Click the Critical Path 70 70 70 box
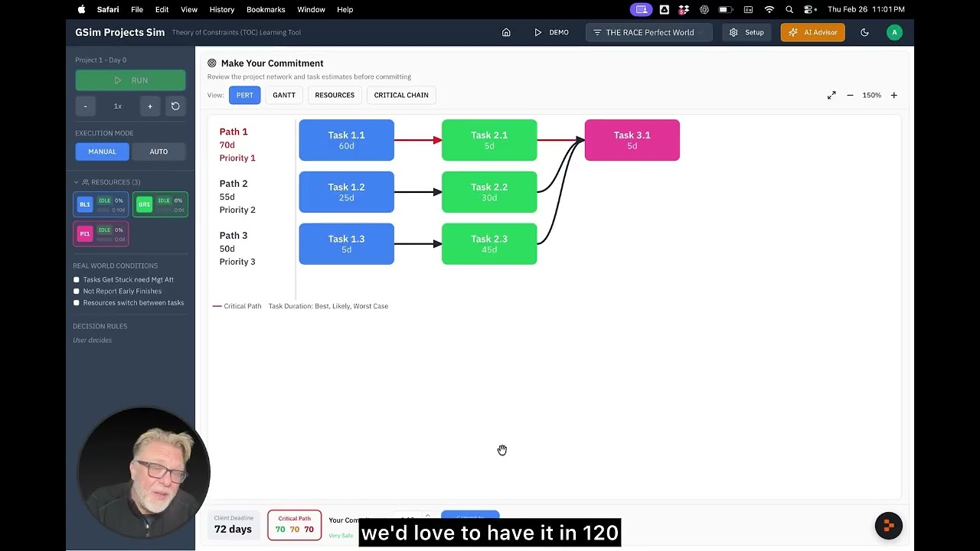 click(294, 524)
